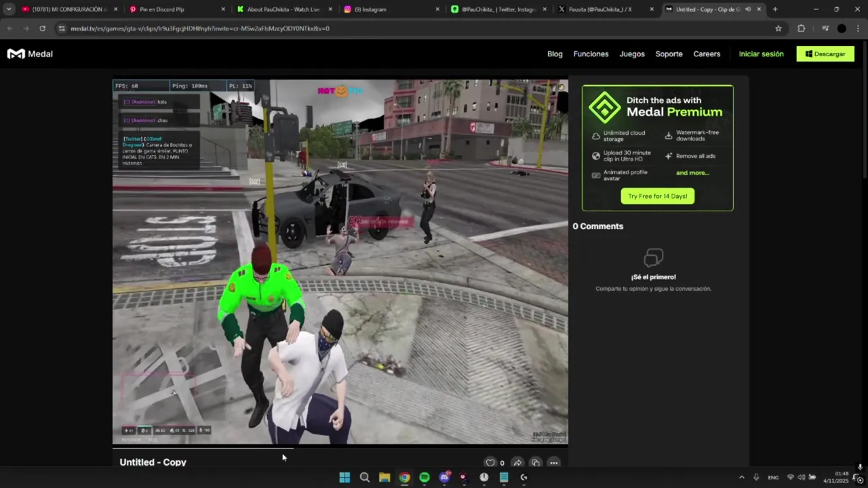This screenshot has width=868, height=488.
Task: Open the browser extensions puzzle icon
Action: click(x=802, y=28)
